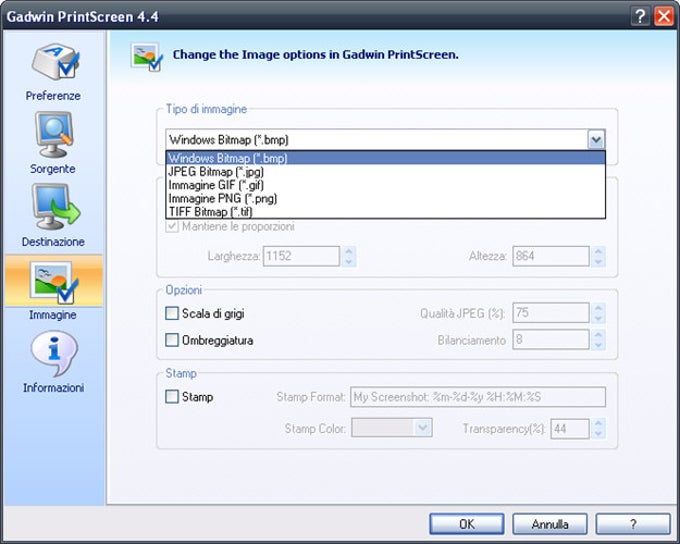Click the Bilanciamento value field

pyautogui.click(x=551, y=339)
